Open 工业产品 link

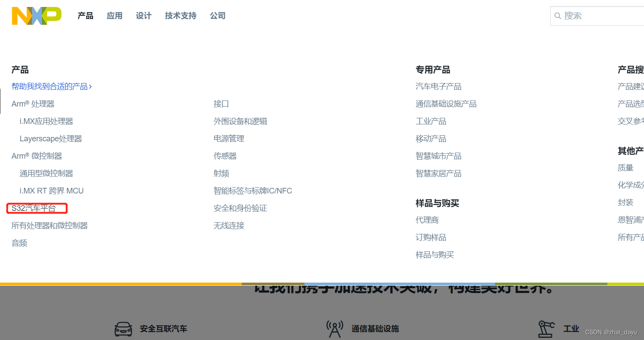pyautogui.click(x=431, y=121)
